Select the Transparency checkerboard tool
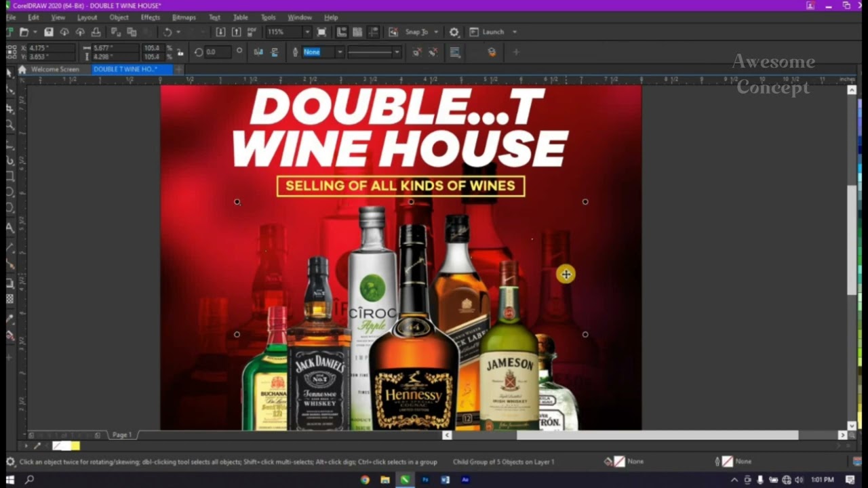The height and width of the screenshot is (488, 868). click(x=9, y=299)
